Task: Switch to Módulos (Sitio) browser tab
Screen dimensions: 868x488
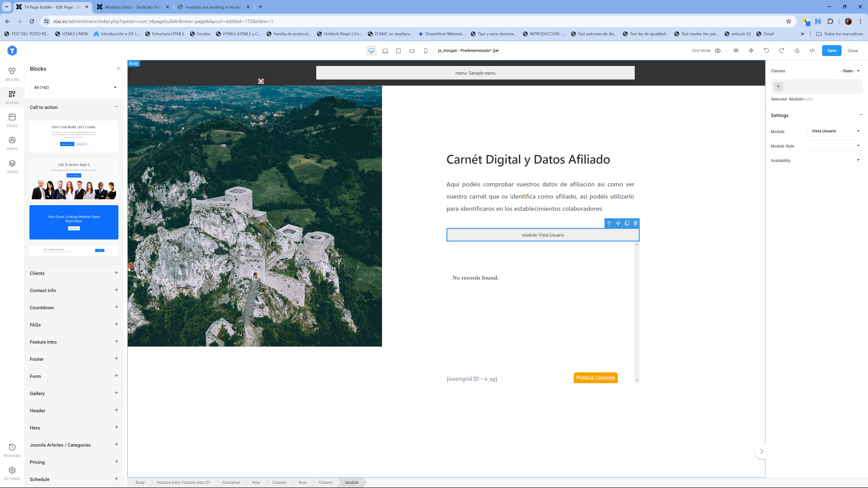Action: 133,7
